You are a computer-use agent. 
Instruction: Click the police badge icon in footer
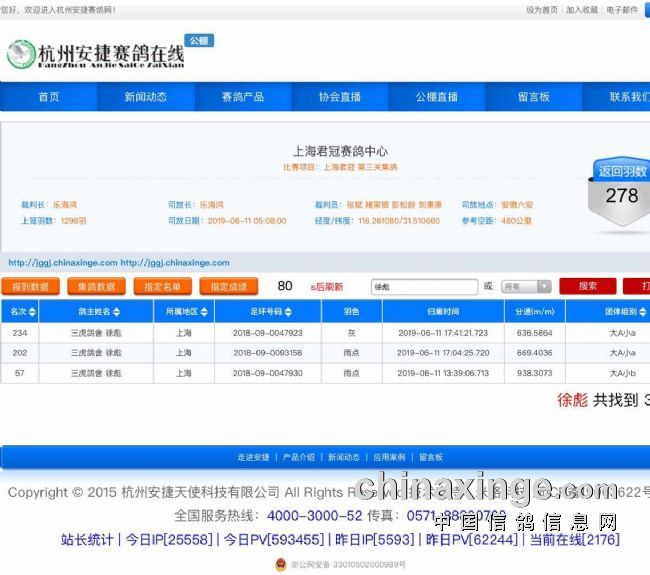(x=281, y=564)
